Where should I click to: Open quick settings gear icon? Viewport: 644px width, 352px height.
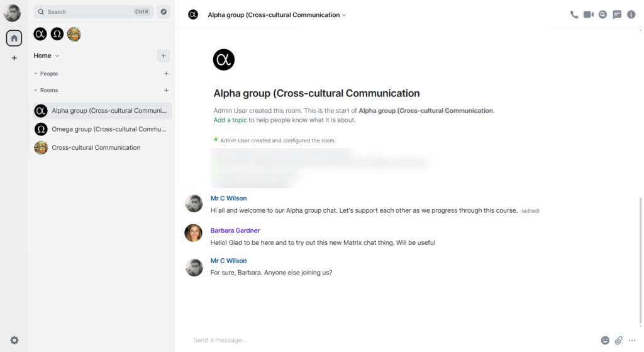[14, 340]
